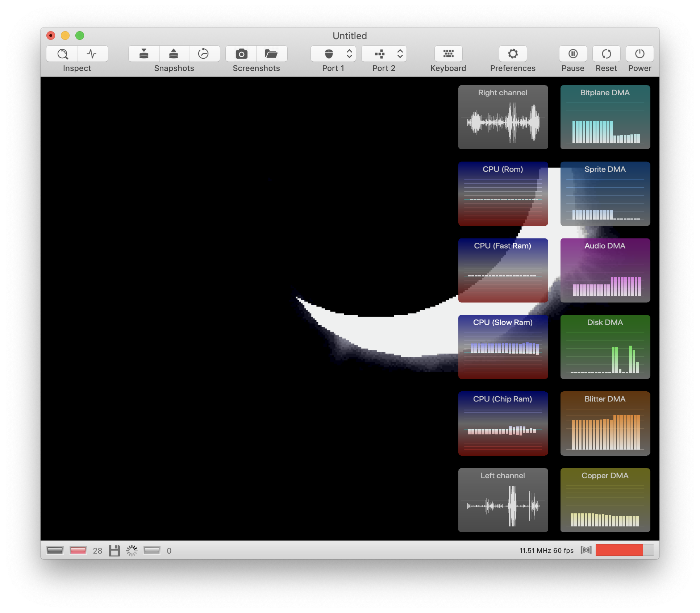The width and height of the screenshot is (700, 613).
Task: Browse snapshots with the clock icon
Action: point(204,54)
